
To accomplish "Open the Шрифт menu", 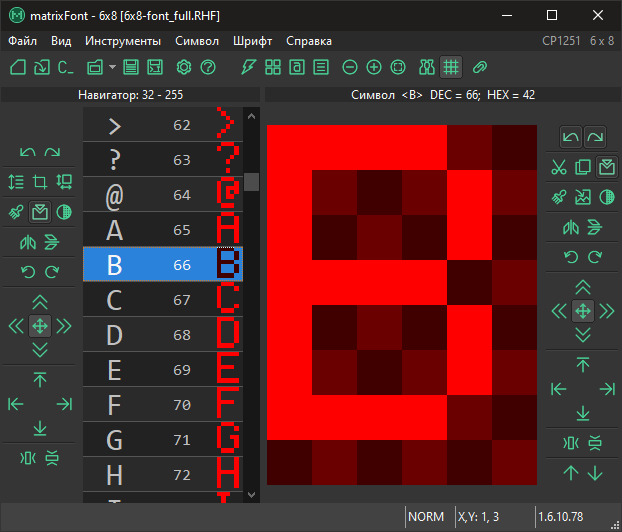I will pyautogui.click(x=252, y=41).
